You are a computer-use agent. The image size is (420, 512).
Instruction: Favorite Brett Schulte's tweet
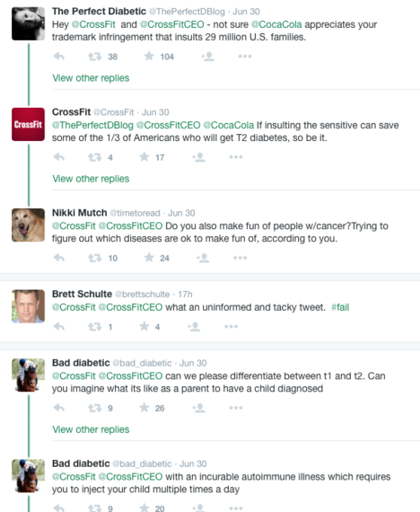click(144, 326)
